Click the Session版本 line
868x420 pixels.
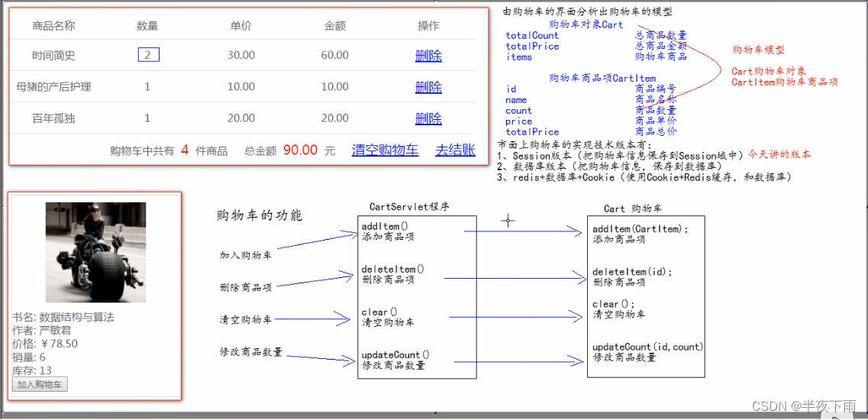pos(621,155)
